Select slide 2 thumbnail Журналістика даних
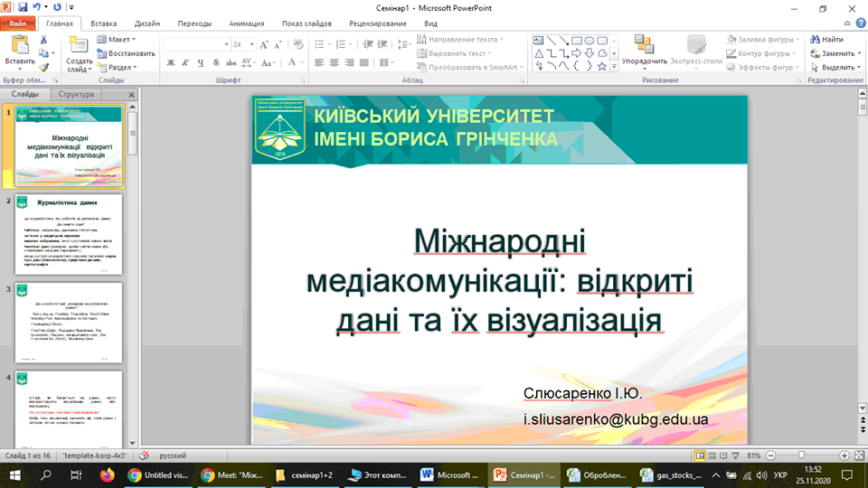 (x=69, y=233)
